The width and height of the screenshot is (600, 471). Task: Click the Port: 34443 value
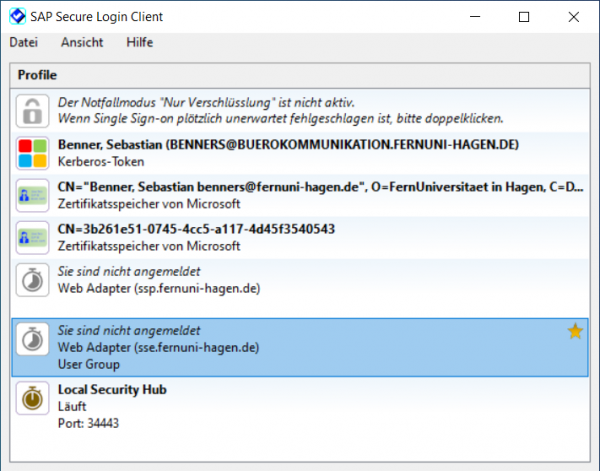[88, 423]
